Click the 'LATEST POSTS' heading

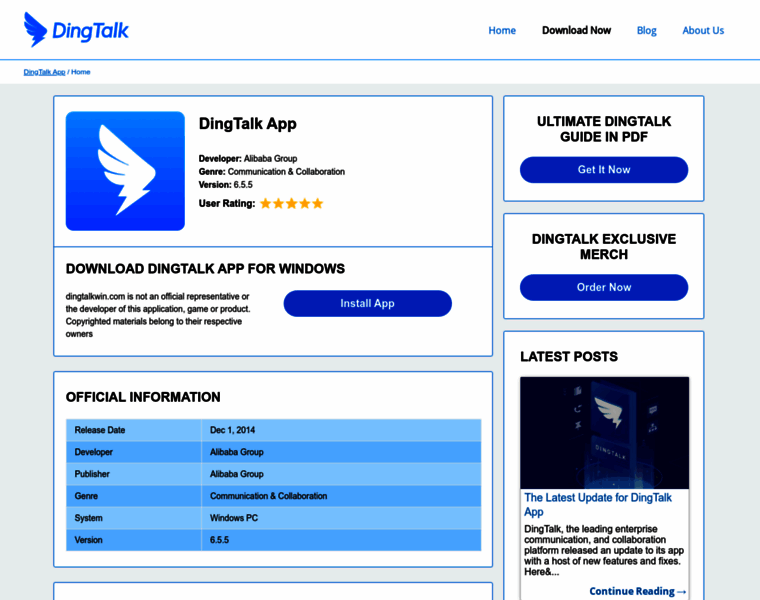(x=569, y=357)
